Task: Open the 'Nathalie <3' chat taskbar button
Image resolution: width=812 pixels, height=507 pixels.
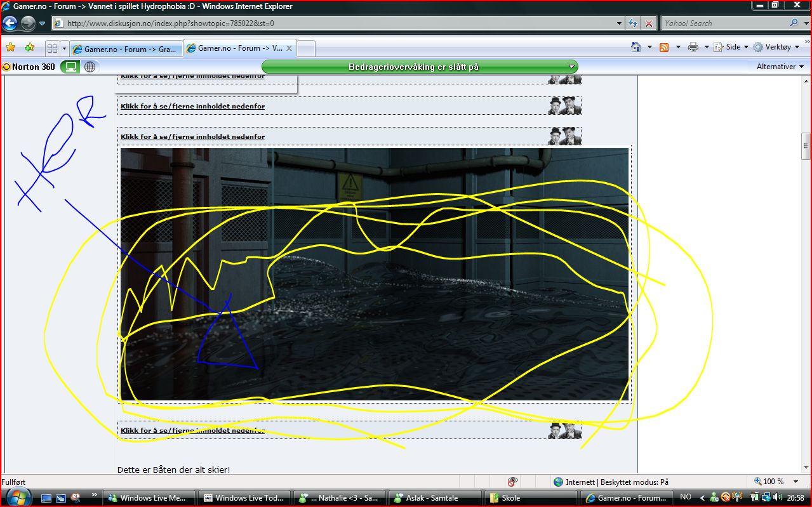Action: 340,498
